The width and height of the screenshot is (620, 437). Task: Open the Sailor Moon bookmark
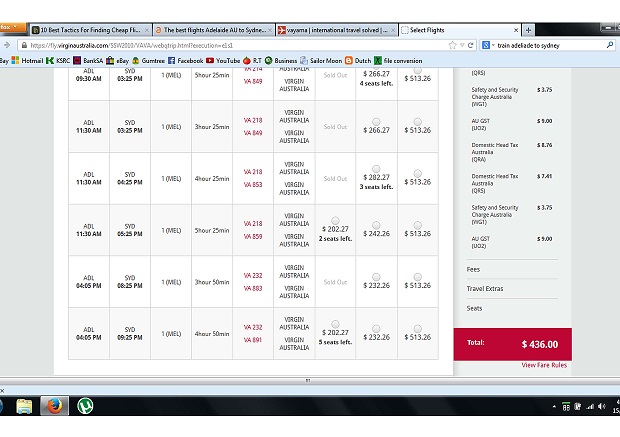321,61
